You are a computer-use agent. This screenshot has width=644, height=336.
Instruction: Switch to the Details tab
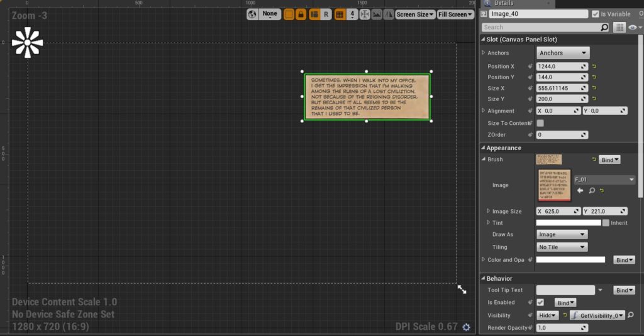(x=504, y=3)
